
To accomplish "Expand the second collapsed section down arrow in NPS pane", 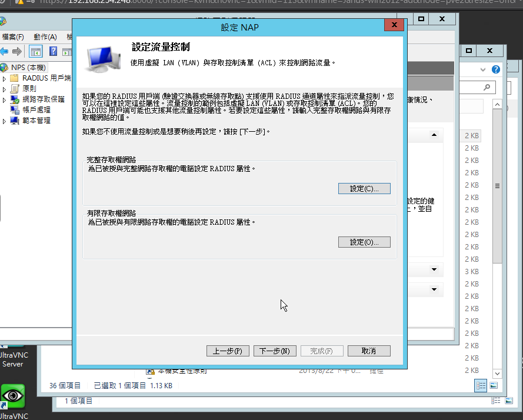I will pos(434,289).
